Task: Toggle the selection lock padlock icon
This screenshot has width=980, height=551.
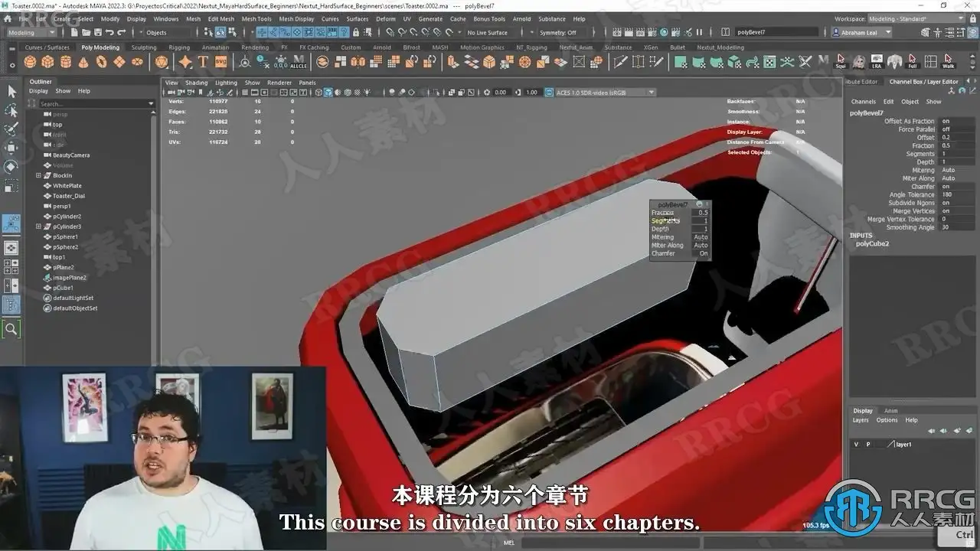Action: (x=355, y=32)
